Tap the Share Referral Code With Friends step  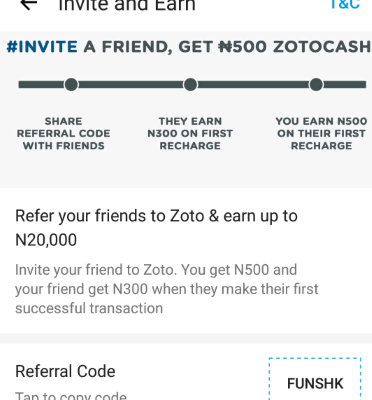click(64, 133)
